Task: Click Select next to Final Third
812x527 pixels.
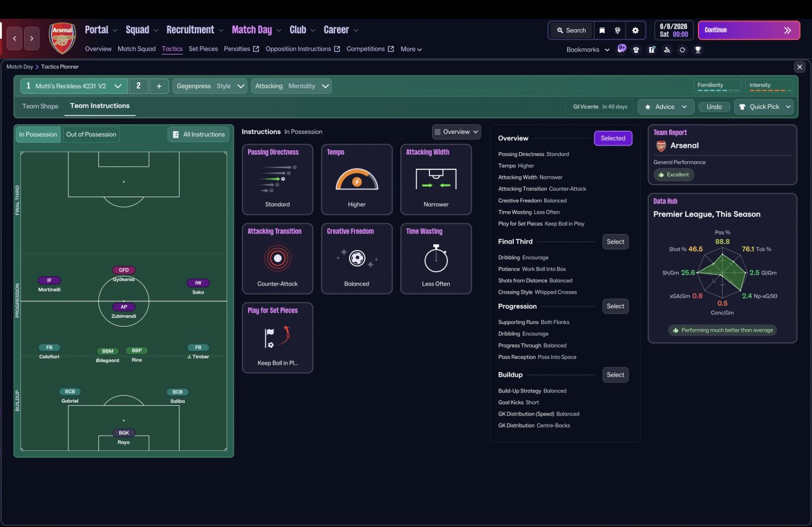Action: (615, 242)
